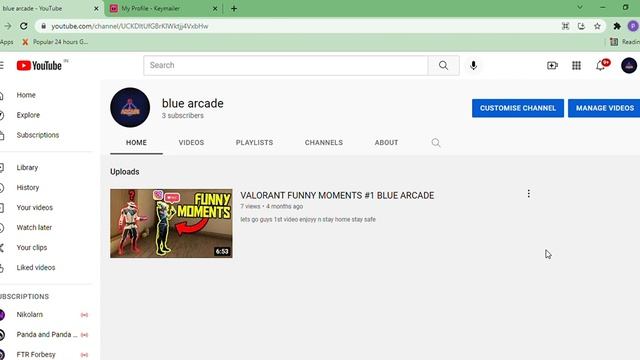Open a new browser tab
This screenshot has height=360, width=640.
pos(234,9)
